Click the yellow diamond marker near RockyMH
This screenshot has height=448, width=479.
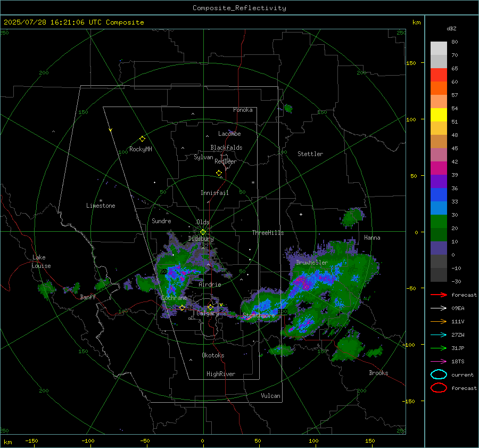(142, 139)
